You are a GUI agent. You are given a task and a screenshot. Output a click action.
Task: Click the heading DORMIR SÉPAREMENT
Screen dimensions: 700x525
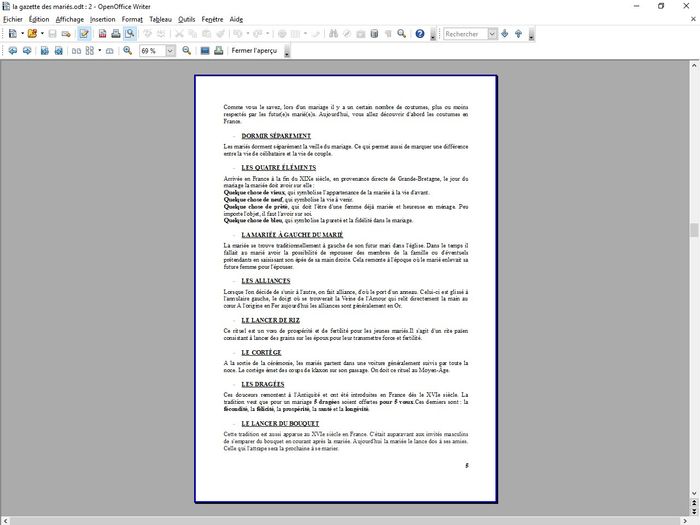[x=276, y=136]
